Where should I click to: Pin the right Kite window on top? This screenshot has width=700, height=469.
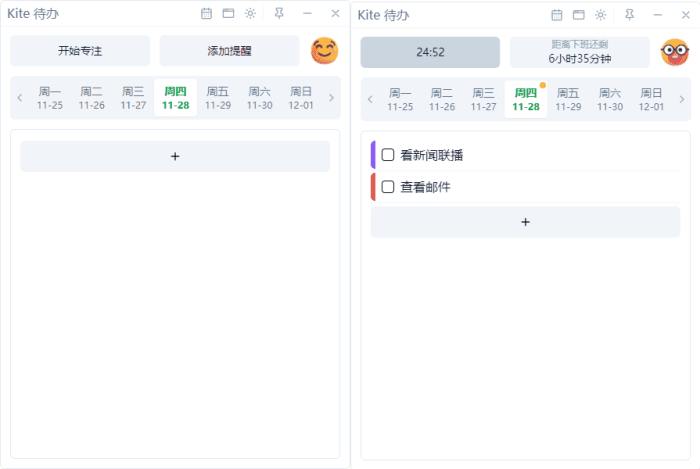click(629, 15)
